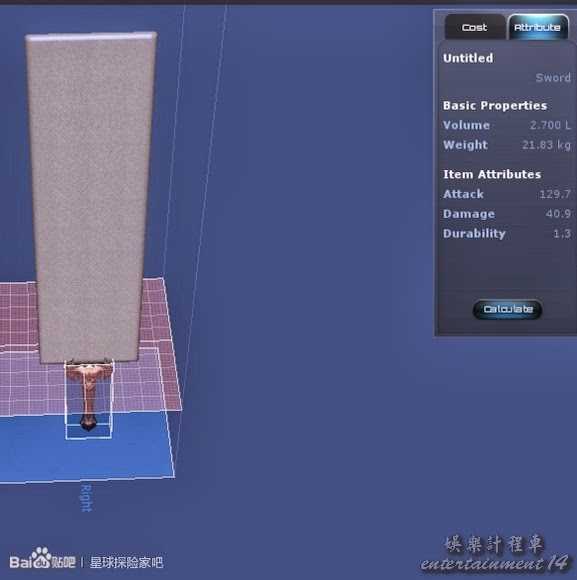This screenshot has width=577, height=580.
Task: Click the Calculate button
Action: (x=507, y=309)
